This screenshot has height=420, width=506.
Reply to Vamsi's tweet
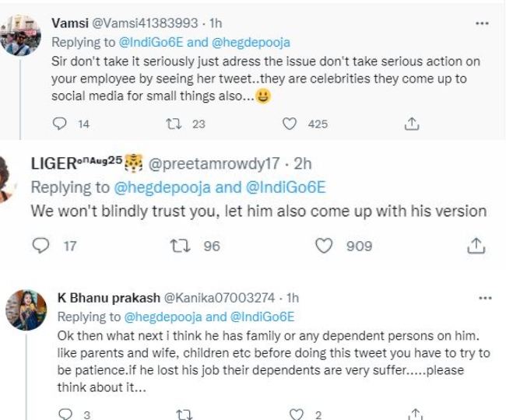point(60,124)
